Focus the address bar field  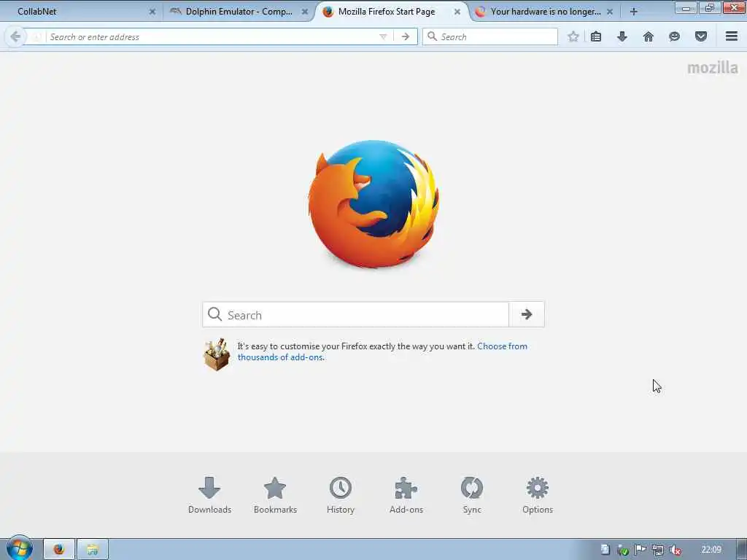coord(212,36)
